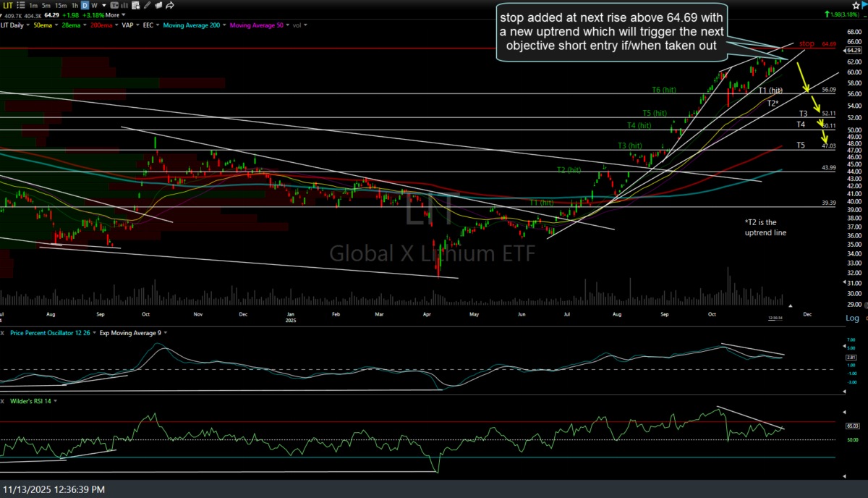
Task: Toggle the Log price scale
Action: coord(852,318)
